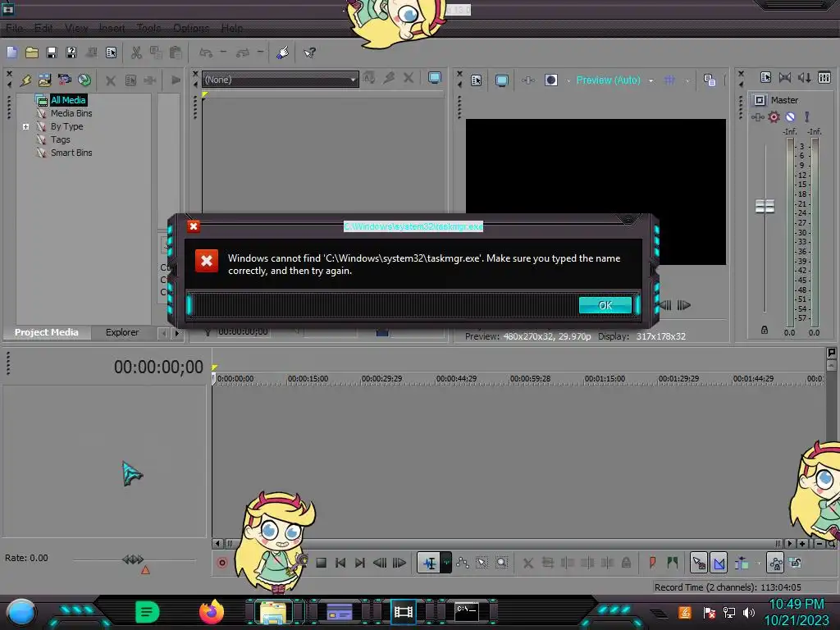The width and height of the screenshot is (840, 630).
Task: Select the Zoom Edit tool magnifier
Action: point(501,563)
